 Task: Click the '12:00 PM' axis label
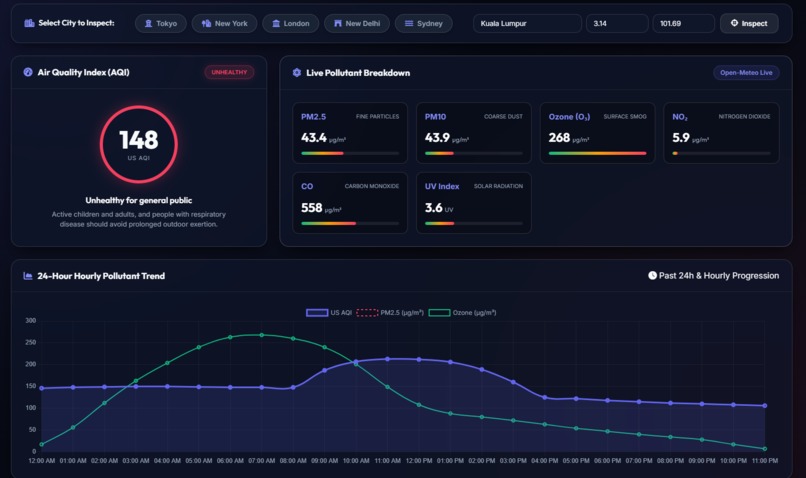pyautogui.click(x=419, y=461)
